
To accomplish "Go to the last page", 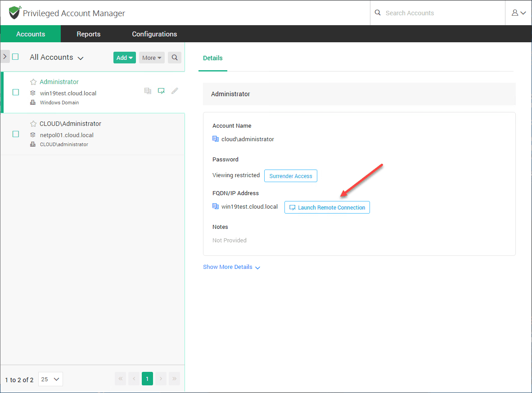I will click(174, 379).
